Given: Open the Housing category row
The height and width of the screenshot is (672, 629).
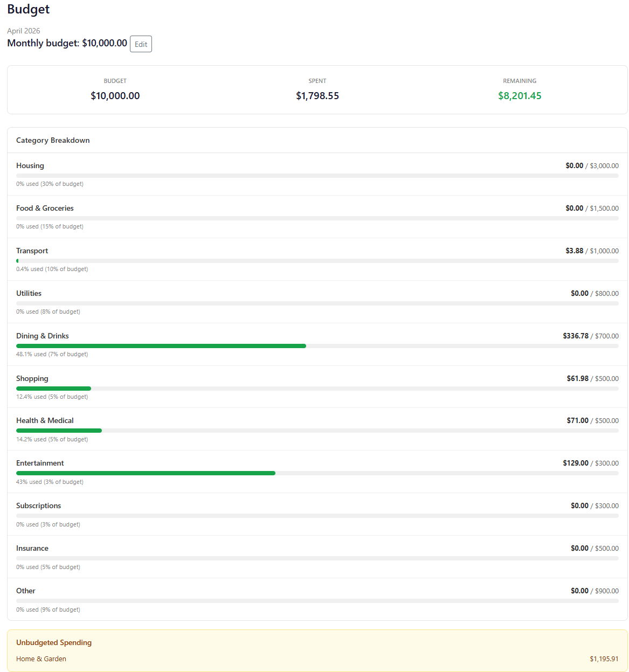Looking at the screenshot, I should 30,165.
